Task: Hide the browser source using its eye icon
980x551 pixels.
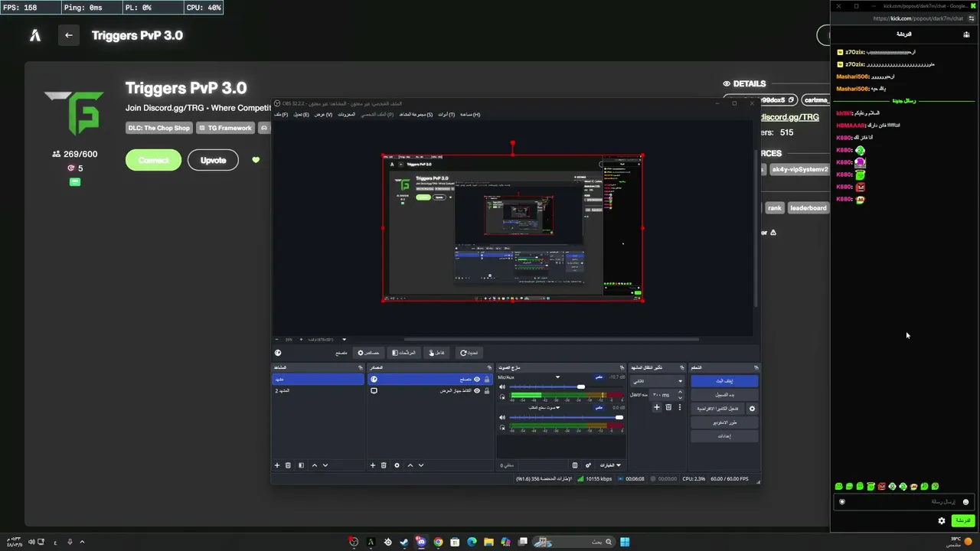Action: tap(477, 380)
